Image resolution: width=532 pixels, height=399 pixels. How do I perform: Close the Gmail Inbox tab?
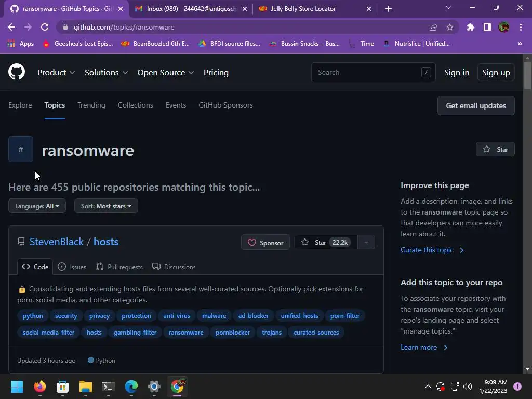245,9
